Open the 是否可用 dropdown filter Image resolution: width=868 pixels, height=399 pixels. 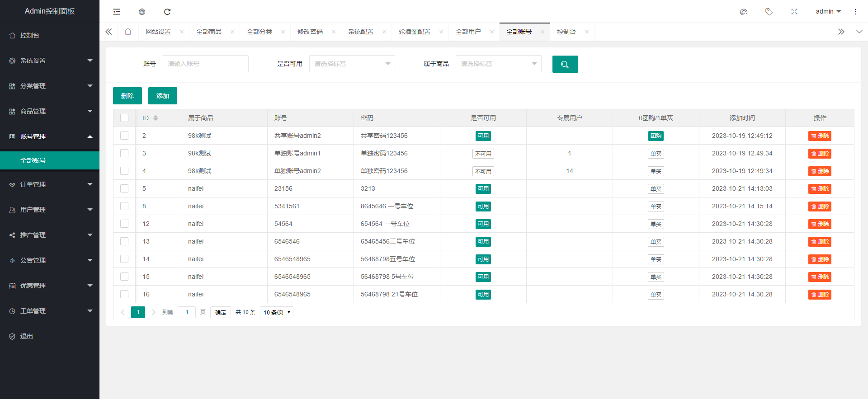point(352,64)
